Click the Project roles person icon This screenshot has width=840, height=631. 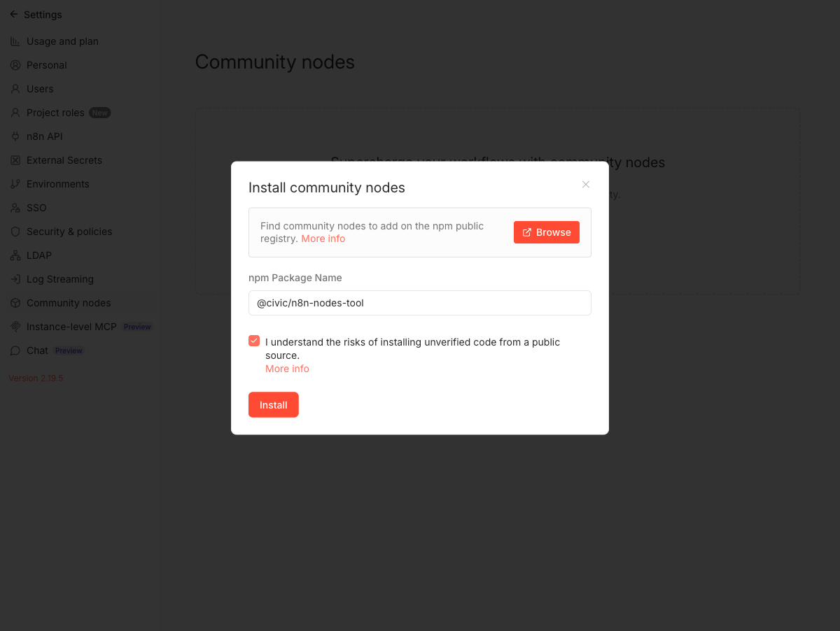(x=15, y=113)
